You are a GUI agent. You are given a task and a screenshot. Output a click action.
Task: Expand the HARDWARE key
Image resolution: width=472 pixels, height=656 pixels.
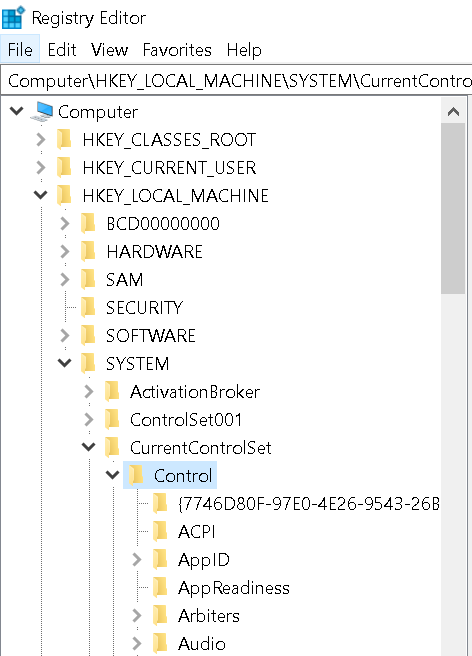[x=65, y=251]
